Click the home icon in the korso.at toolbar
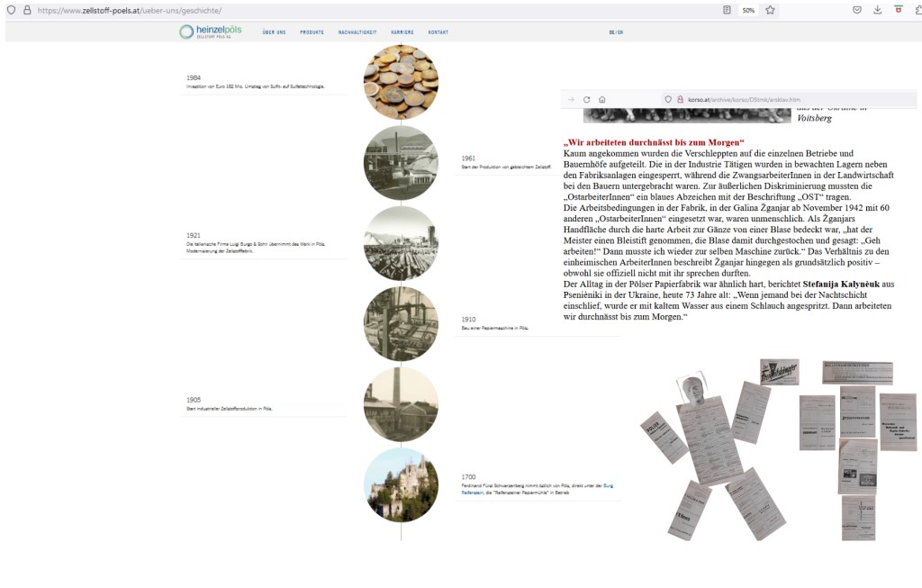 [601, 99]
